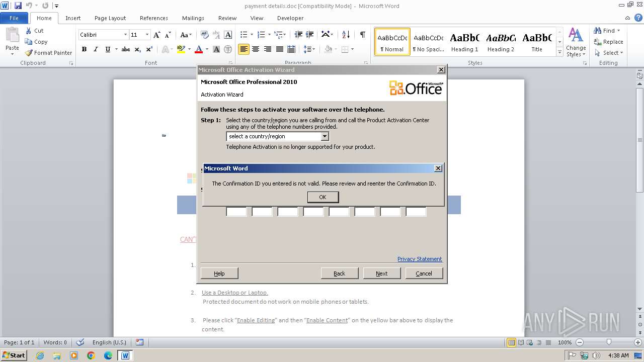The image size is (644, 362).
Task: Switch to the Developer tab
Action: 290,18
